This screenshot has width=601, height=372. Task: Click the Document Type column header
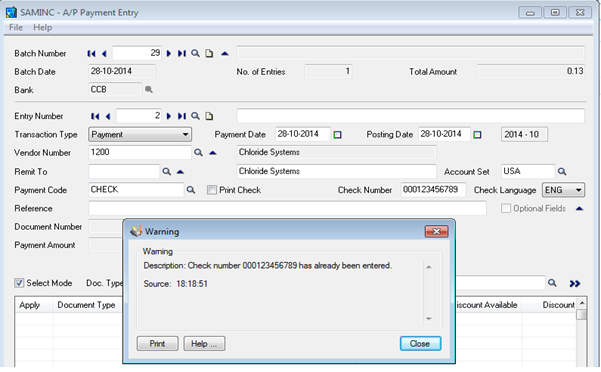88,305
